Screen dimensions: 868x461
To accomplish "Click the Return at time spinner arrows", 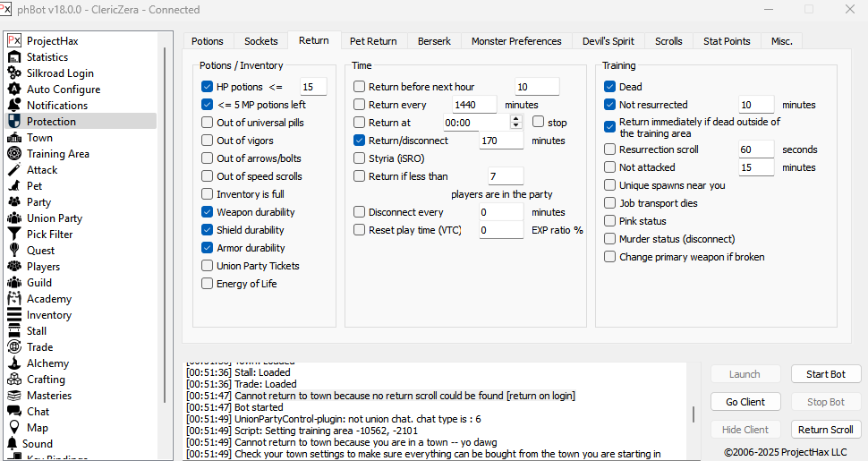I will 515,123.
